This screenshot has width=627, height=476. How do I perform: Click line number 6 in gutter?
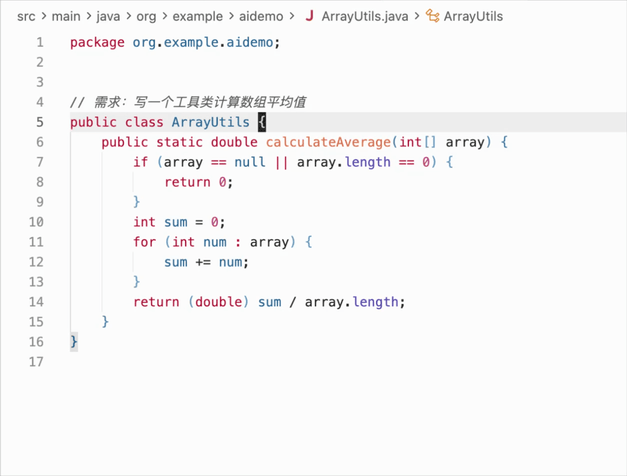coord(40,142)
